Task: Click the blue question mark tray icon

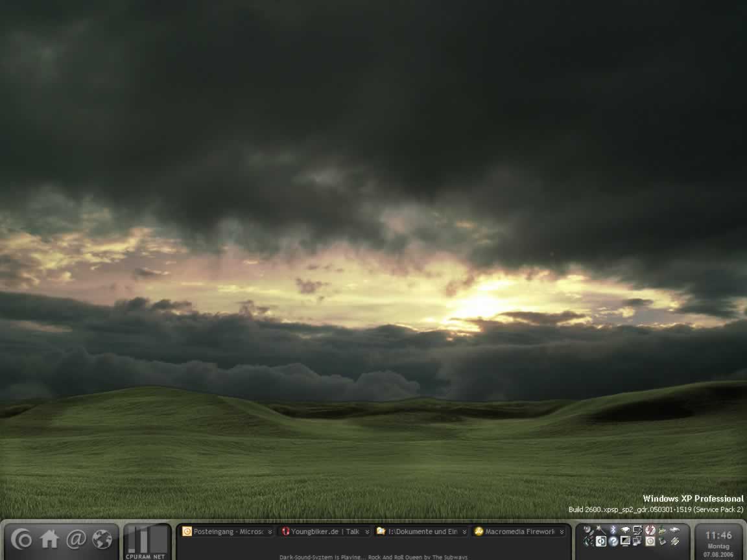Action: (613, 541)
